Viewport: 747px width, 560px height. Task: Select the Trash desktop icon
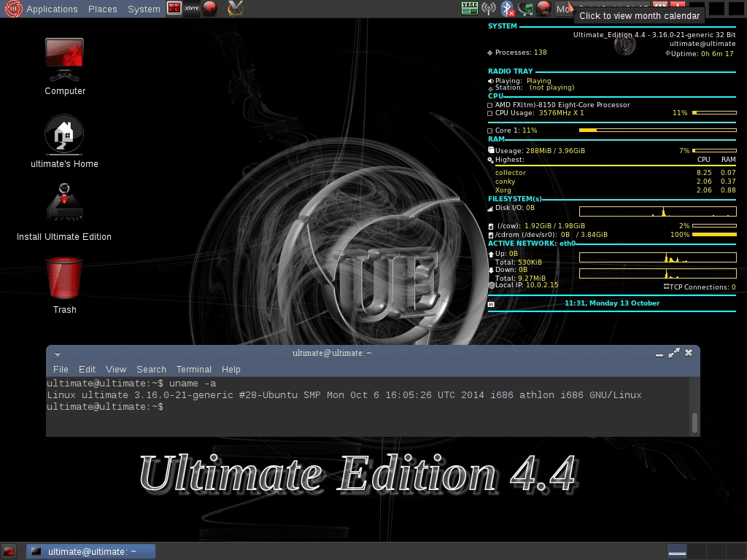click(64, 286)
